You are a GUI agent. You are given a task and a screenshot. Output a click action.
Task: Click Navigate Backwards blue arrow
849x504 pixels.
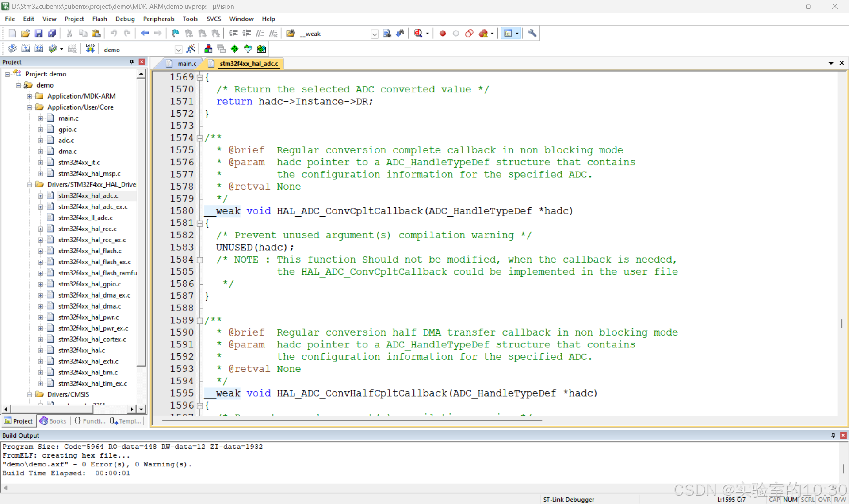(x=145, y=33)
